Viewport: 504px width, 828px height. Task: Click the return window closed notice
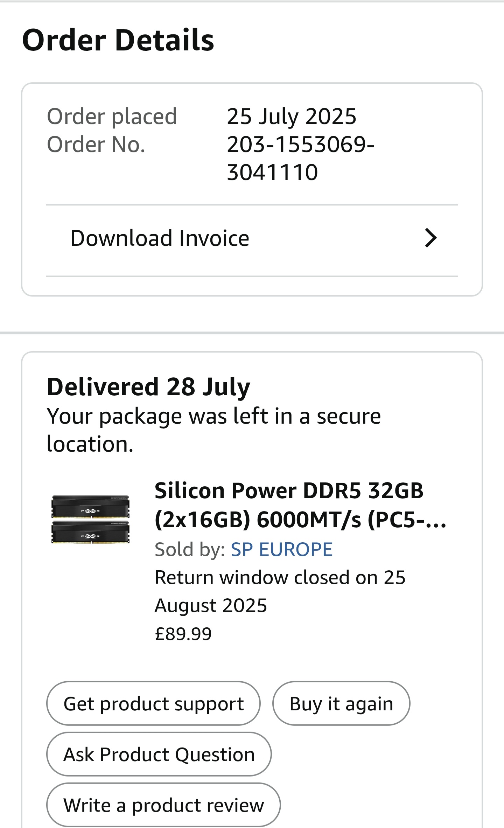coord(280,591)
